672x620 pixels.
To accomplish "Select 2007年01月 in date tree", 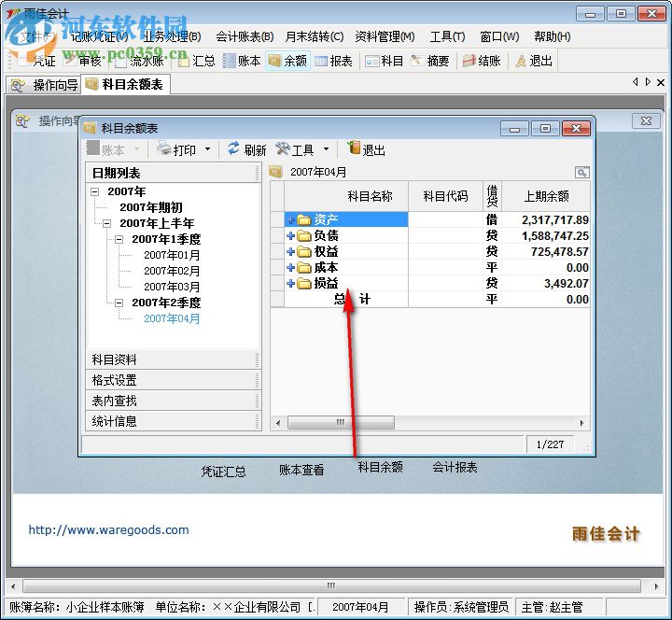I will [x=172, y=255].
